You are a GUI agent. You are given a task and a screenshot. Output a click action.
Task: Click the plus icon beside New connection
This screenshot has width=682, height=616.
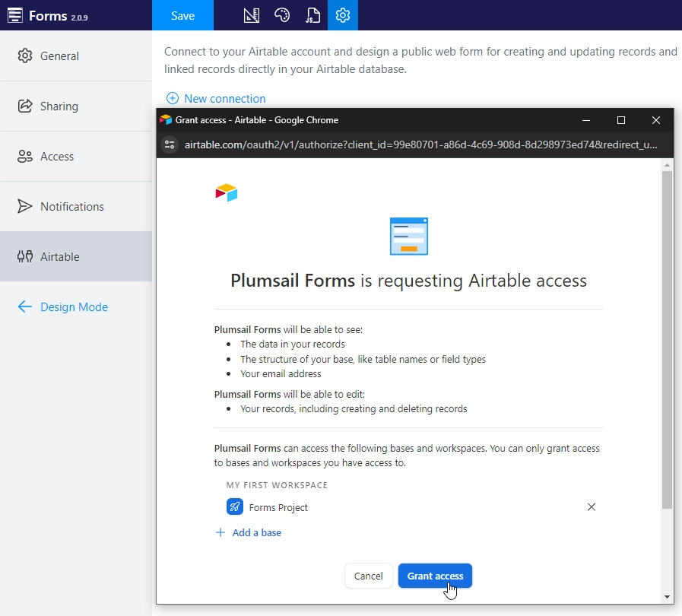coord(173,98)
